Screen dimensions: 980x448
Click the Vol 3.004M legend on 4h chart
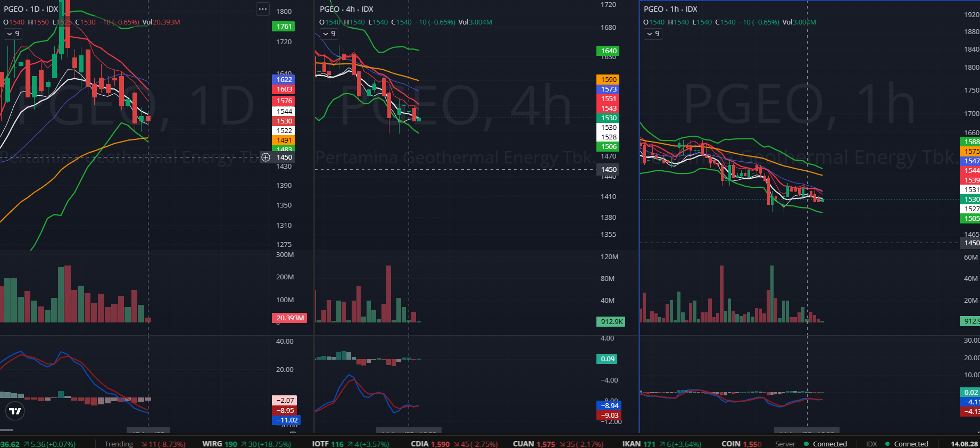point(475,22)
